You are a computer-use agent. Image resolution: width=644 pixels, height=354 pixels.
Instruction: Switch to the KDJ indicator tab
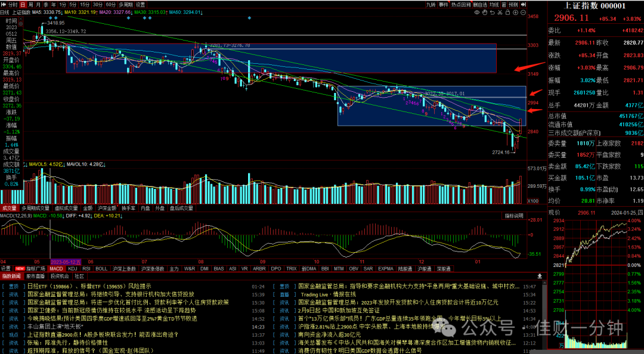click(72, 269)
